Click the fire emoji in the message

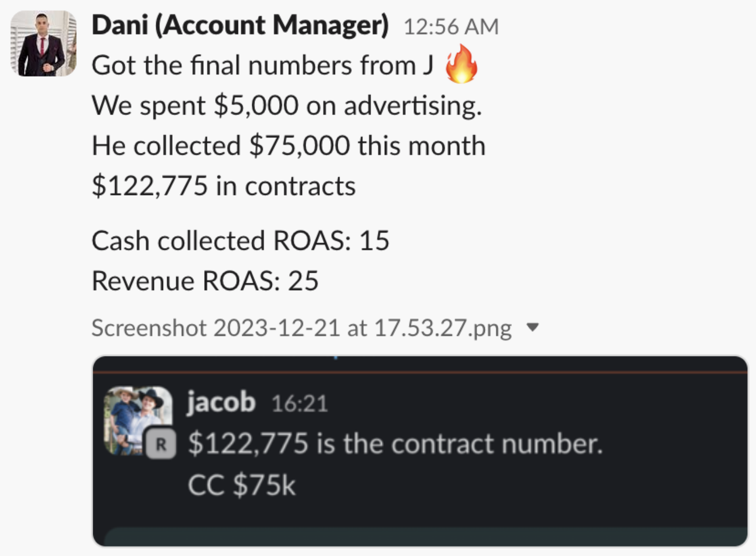[x=461, y=65]
